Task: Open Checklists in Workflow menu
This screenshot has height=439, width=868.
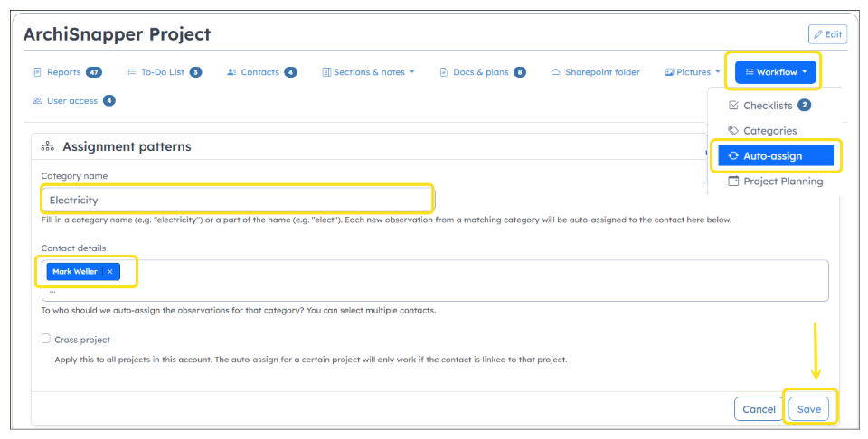Action: tap(769, 105)
